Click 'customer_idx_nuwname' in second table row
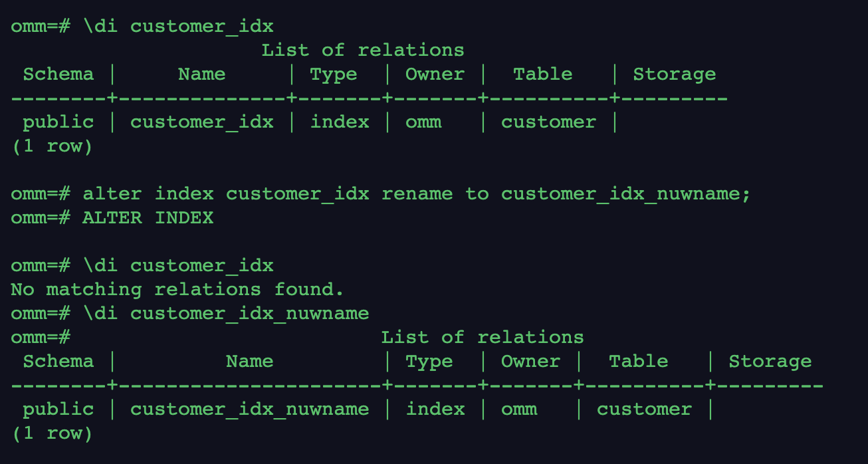The height and width of the screenshot is (464, 868). coord(249,409)
